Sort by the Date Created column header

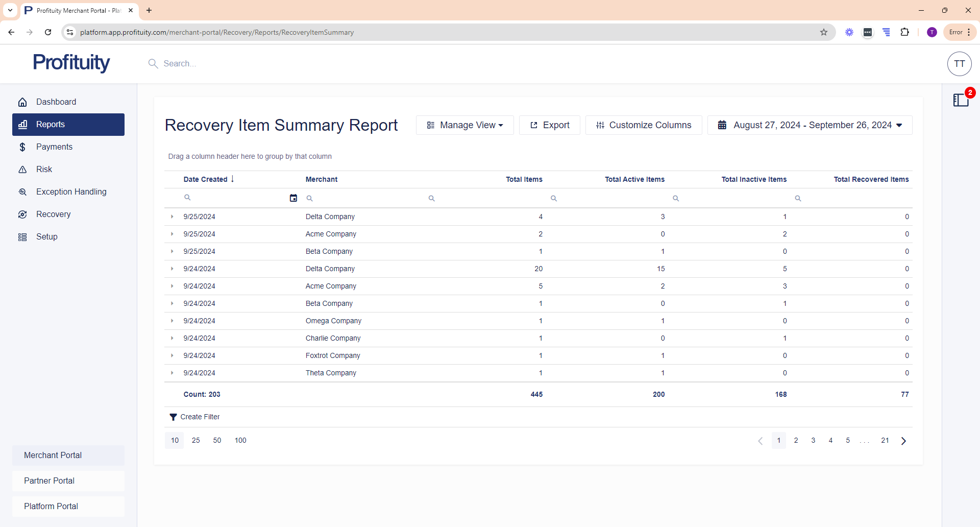click(206, 179)
